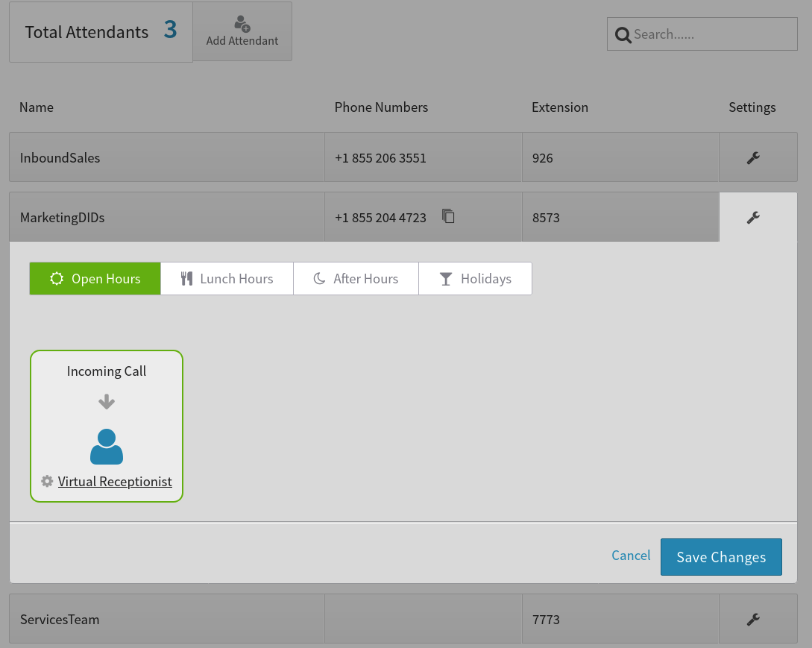Viewport: 812px width, 648px height.
Task: Expand InboundSales settings with the wrench
Action: (x=754, y=157)
